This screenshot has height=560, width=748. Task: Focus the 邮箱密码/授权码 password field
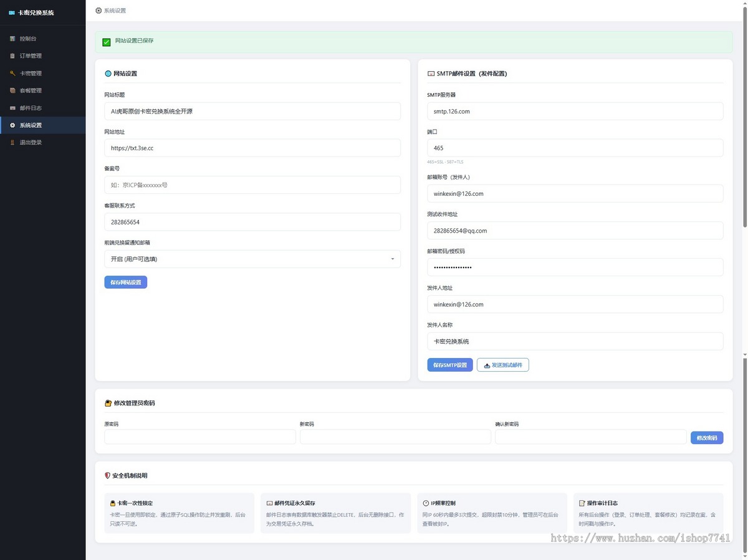point(575,267)
